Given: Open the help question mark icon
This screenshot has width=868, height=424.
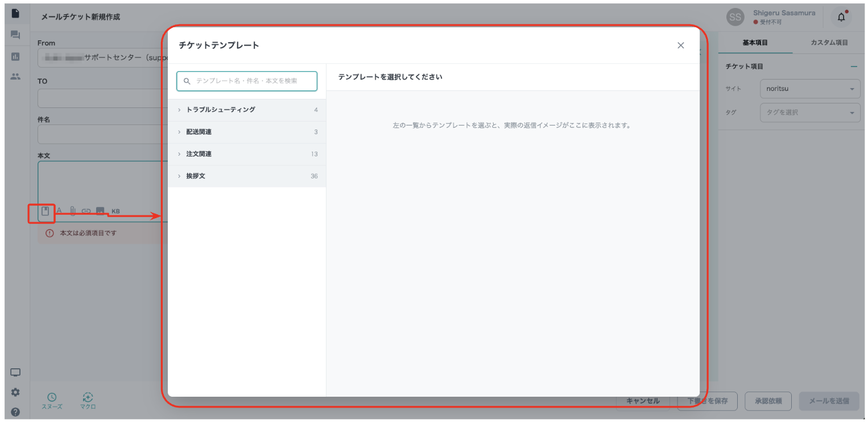Looking at the screenshot, I should pos(15,412).
